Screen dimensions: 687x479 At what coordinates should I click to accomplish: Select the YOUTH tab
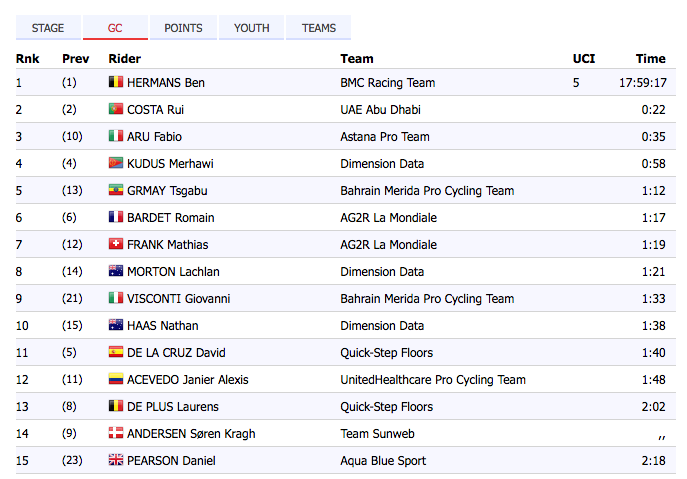click(252, 28)
